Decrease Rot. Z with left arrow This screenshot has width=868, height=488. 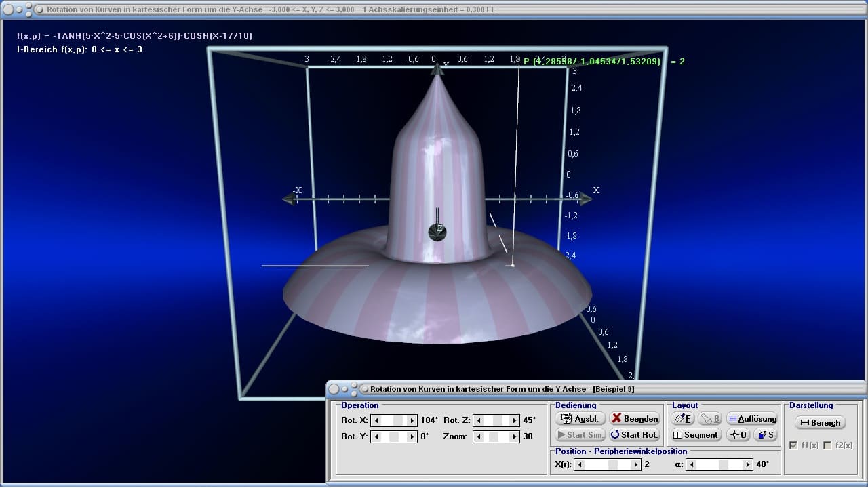click(x=478, y=420)
